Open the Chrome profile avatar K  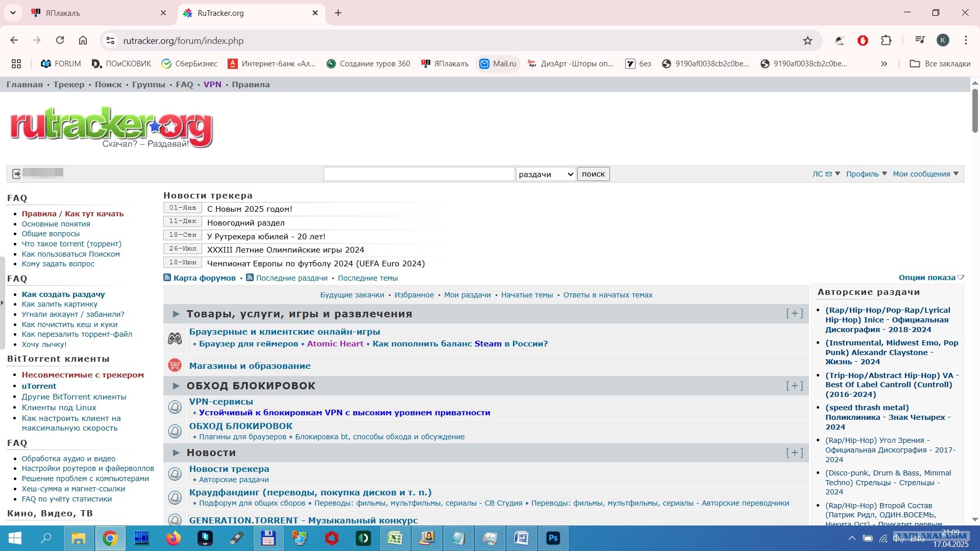tap(943, 40)
